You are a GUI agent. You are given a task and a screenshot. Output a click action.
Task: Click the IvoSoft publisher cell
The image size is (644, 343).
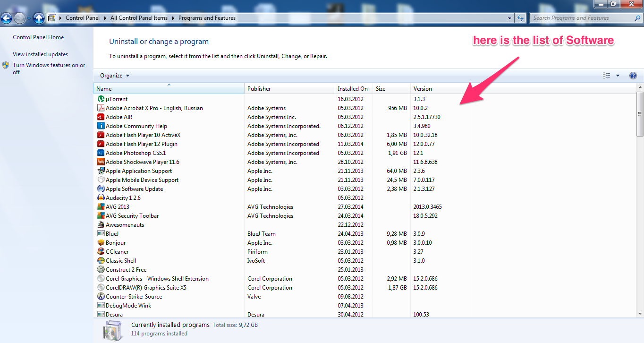(256, 261)
